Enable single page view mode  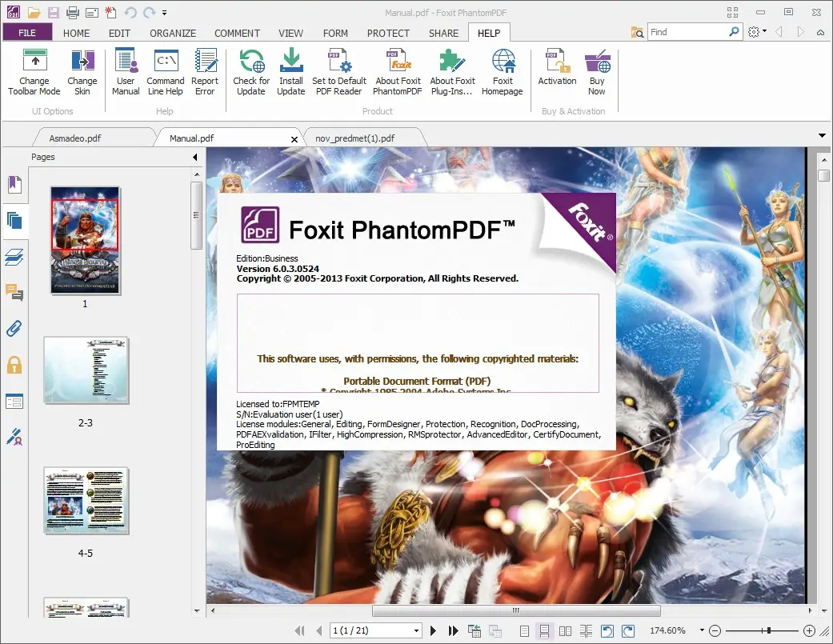(524, 630)
